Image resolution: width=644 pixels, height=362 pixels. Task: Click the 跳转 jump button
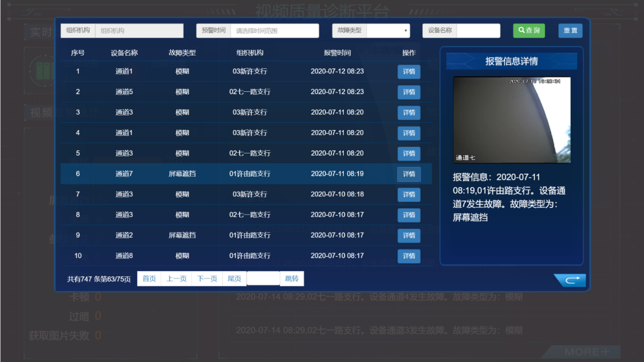coord(292,279)
